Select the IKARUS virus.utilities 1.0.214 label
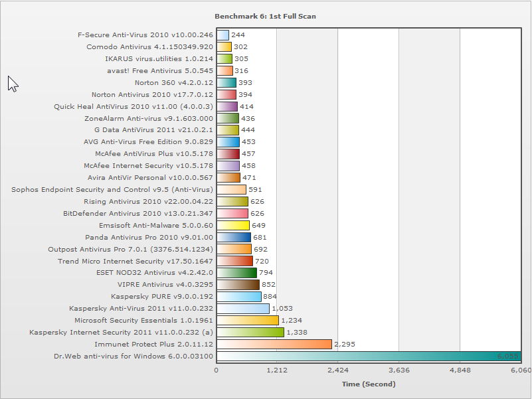This screenshot has width=532, height=399. click(159, 58)
